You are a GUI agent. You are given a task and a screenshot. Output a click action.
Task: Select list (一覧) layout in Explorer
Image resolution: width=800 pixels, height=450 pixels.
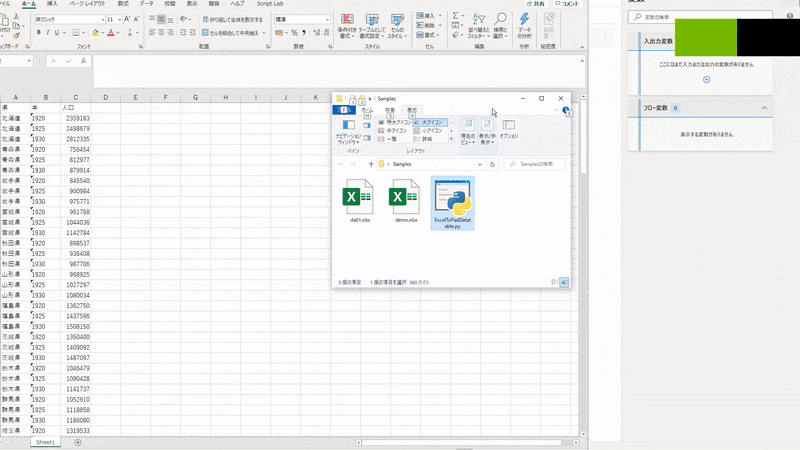pos(387,139)
